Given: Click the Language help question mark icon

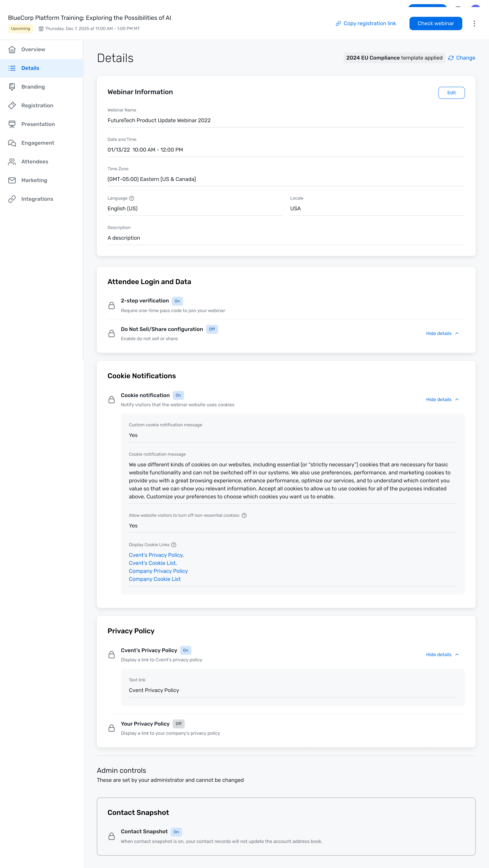Looking at the screenshot, I should (x=132, y=198).
